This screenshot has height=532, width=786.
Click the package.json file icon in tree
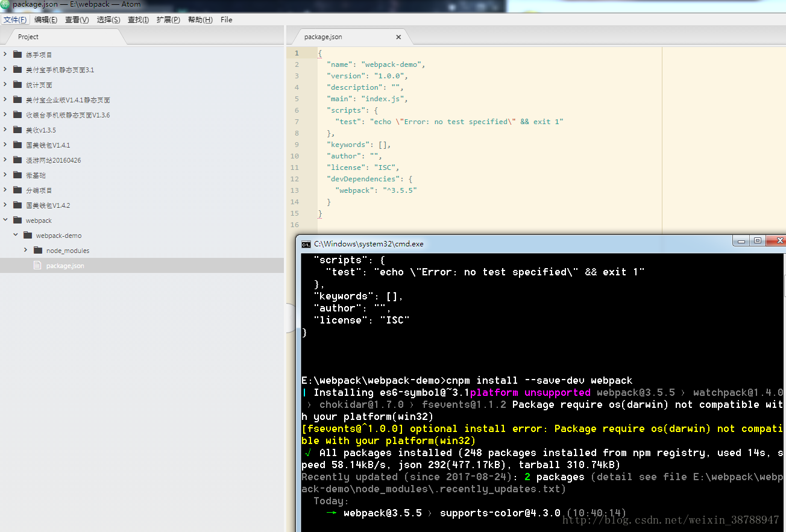(x=37, y=265)
